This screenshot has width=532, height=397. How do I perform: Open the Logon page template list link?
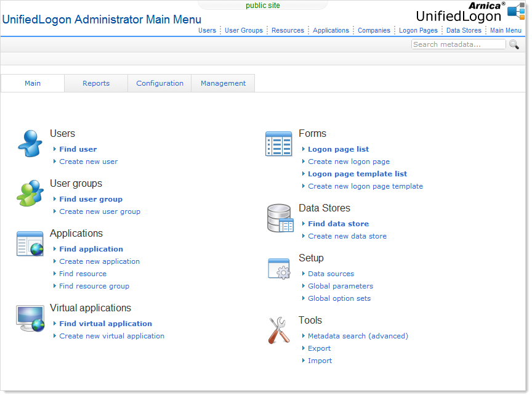357,174
